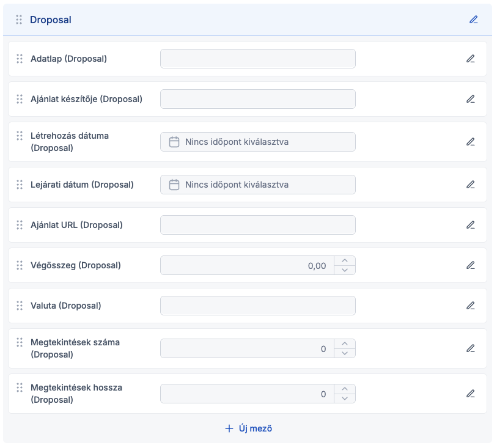Open edit for Lejárati dátum (Droposal)
Viewport: 497px width, 448px height.
coord(470,185)
